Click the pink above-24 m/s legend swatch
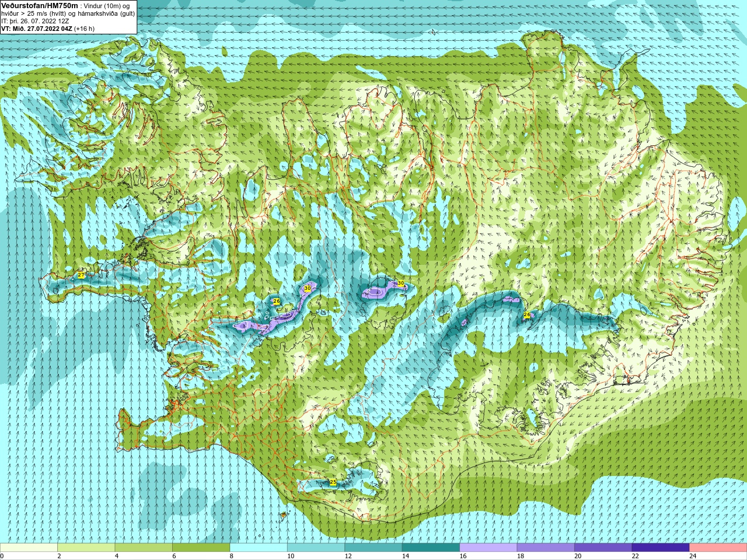The width and height of the screenshot is (747, 560). coord(718,548)
